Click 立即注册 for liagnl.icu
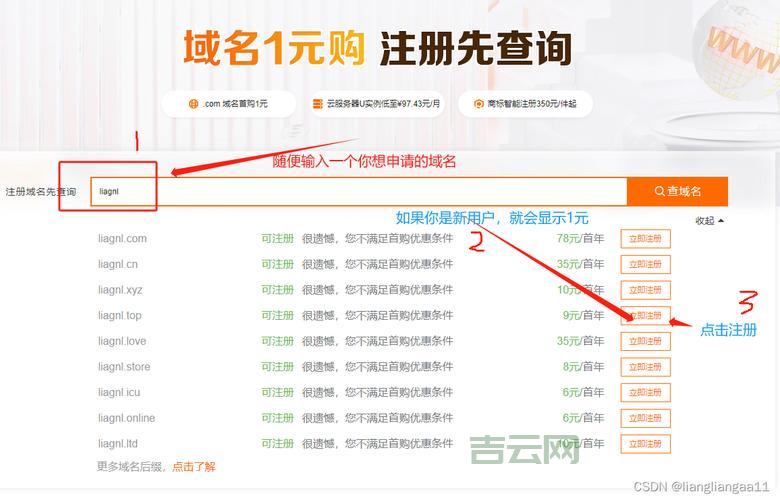Image resolution: width=780 pixels, height=500 pixels. pyautogui.click(x=645, y=393)
